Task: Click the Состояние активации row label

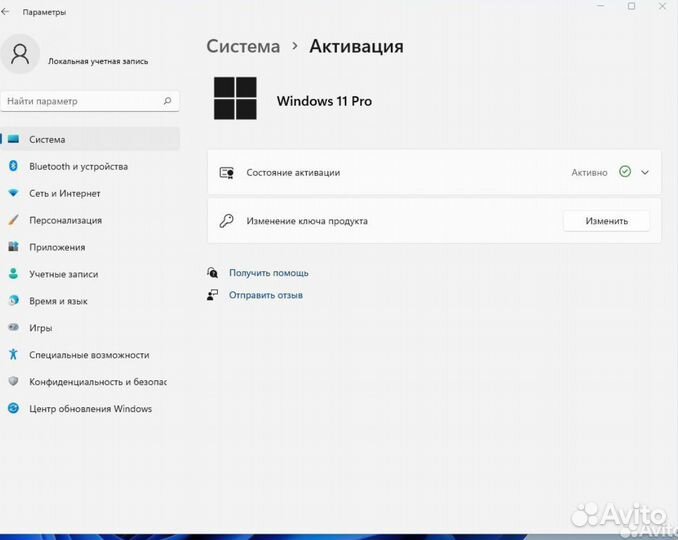Action: (x=293, y=173)
